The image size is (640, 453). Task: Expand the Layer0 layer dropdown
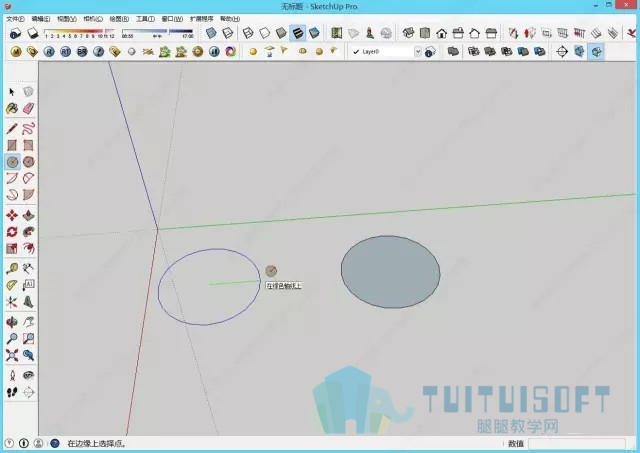[418, 52]
